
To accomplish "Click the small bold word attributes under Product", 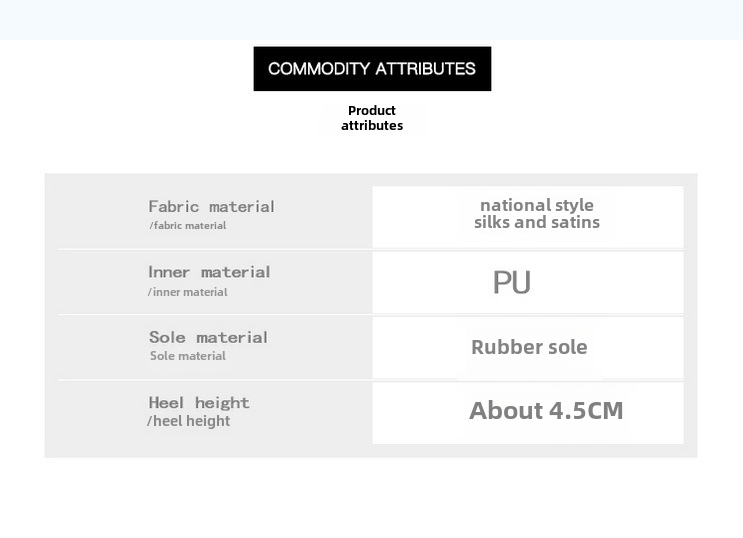I will (x=372, y=126).
